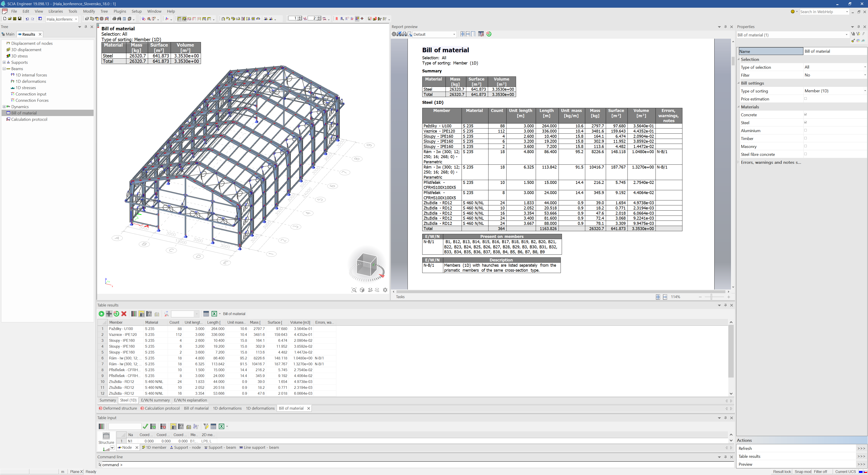Enable the Price estimation checkbox

point(806,99)
